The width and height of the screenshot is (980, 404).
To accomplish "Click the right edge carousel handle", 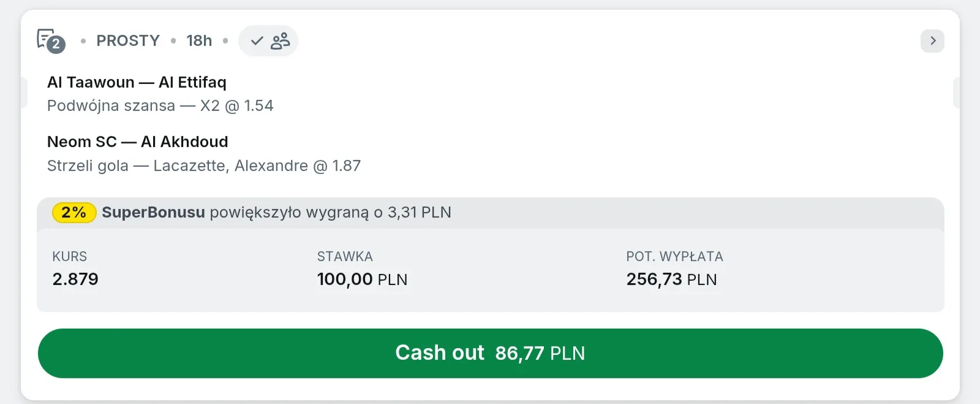I will [x=956, y=93].
